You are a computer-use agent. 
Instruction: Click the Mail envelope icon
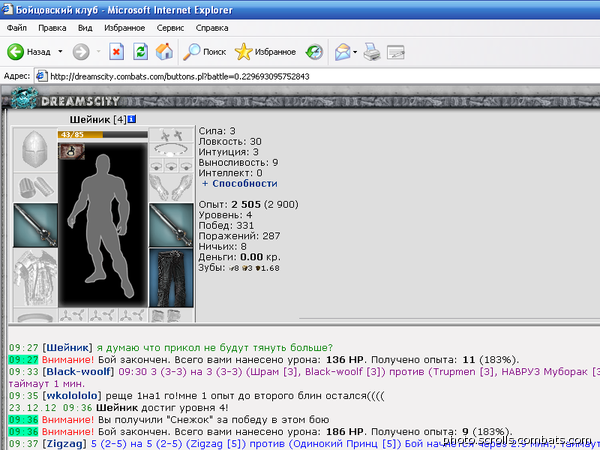[342, 52]
